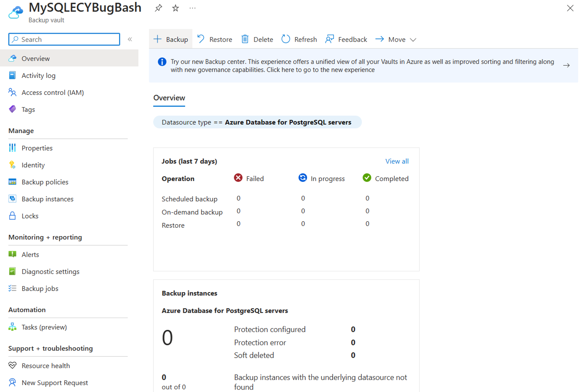Change the Datasource type filter pill
The height and width of the screenshot is (392, 579).
(257, 122)
